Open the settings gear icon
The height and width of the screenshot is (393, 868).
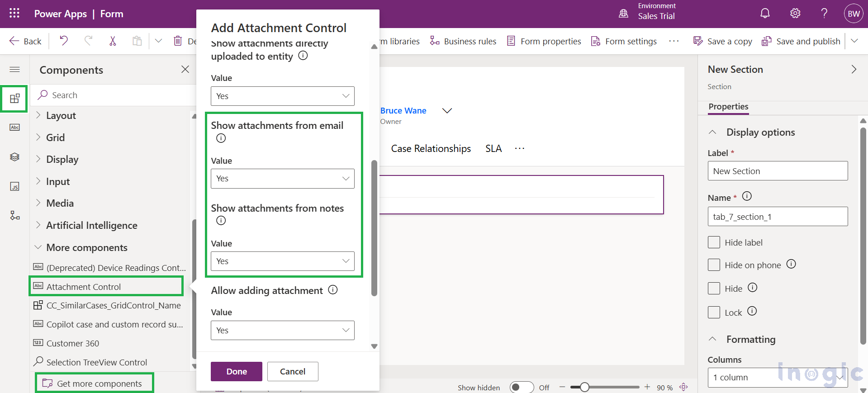[x=795, y=14]
